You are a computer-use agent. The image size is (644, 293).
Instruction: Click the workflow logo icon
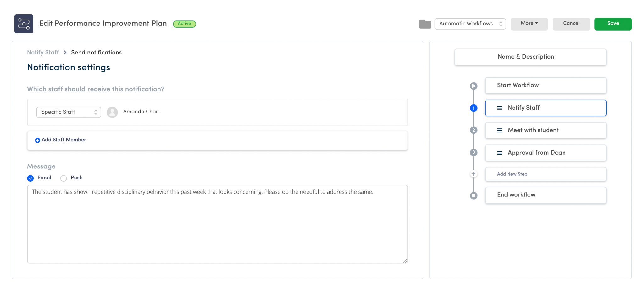point(24,24)
